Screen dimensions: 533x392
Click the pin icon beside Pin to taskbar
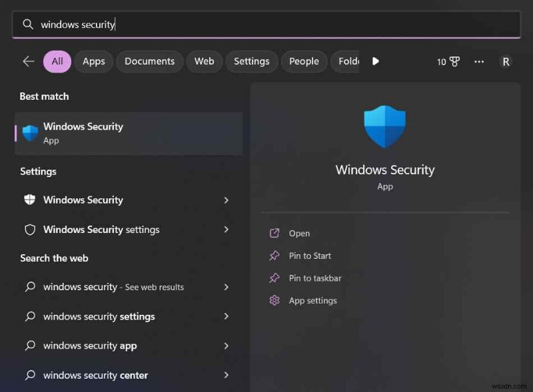click(x=274, y=278)
